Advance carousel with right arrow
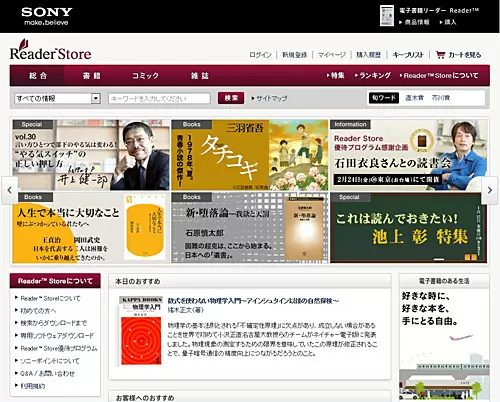 [x=490, y=190]
